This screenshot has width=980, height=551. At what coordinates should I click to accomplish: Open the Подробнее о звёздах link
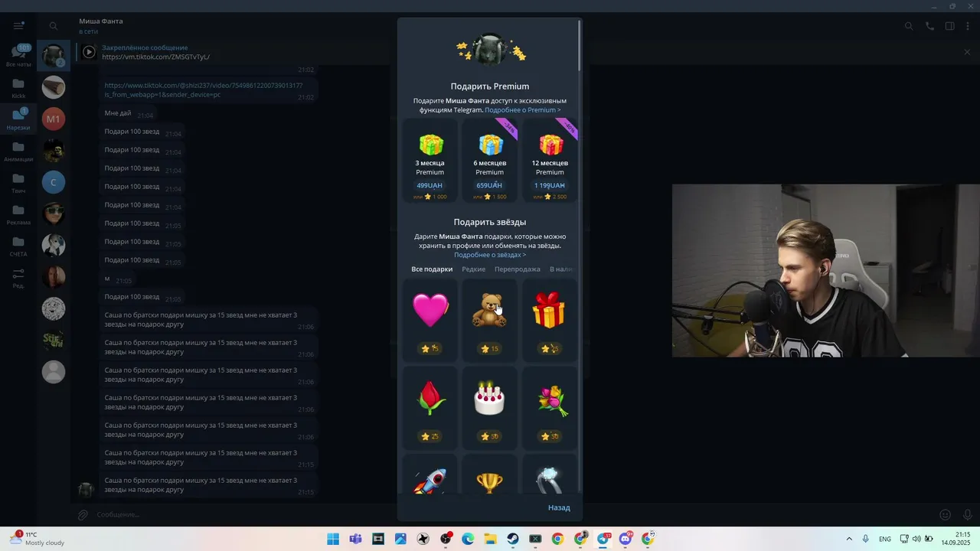(x=489, y=255)
